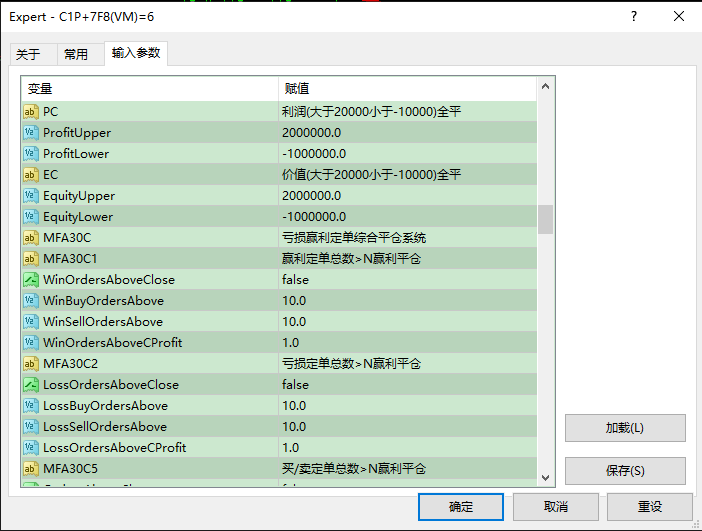Click the help question mark button

click(634, 17)
